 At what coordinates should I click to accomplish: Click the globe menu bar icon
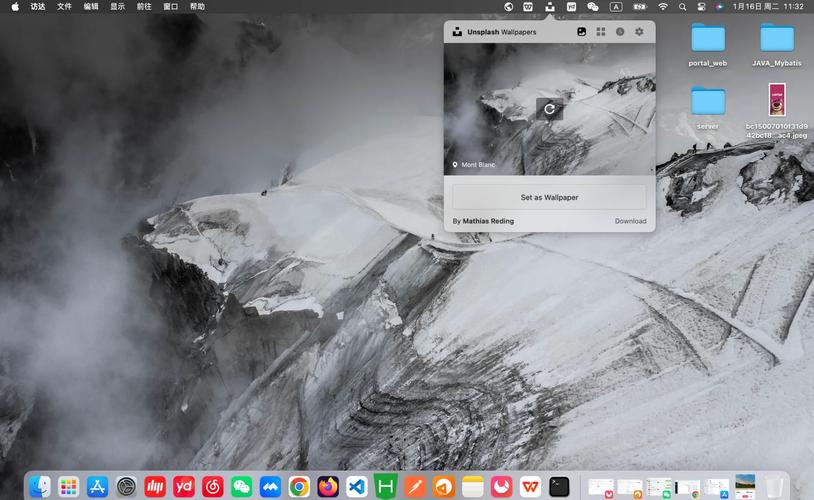coord(509,7)
